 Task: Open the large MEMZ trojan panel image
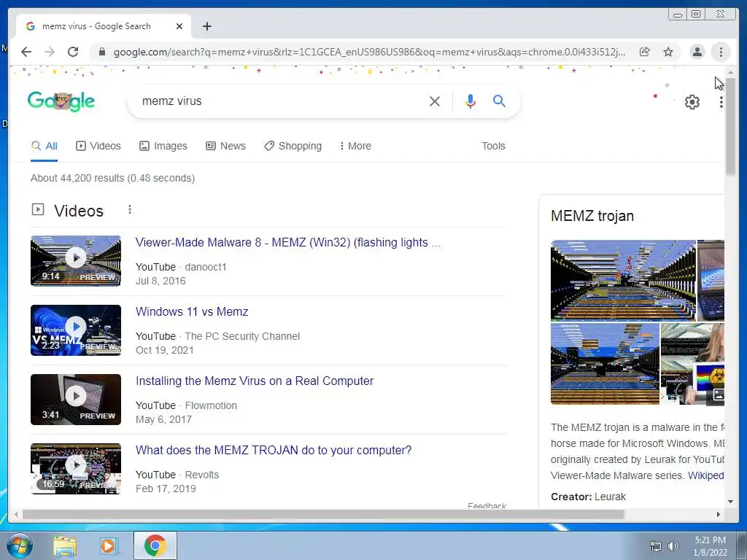pos(623,281)
